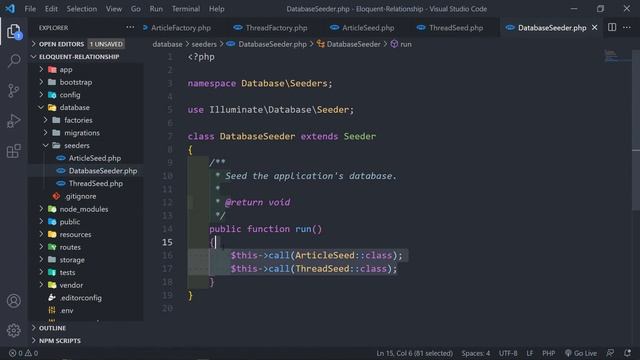
Task: Open the feedback icon in status bar
Action: pos(610,353)
